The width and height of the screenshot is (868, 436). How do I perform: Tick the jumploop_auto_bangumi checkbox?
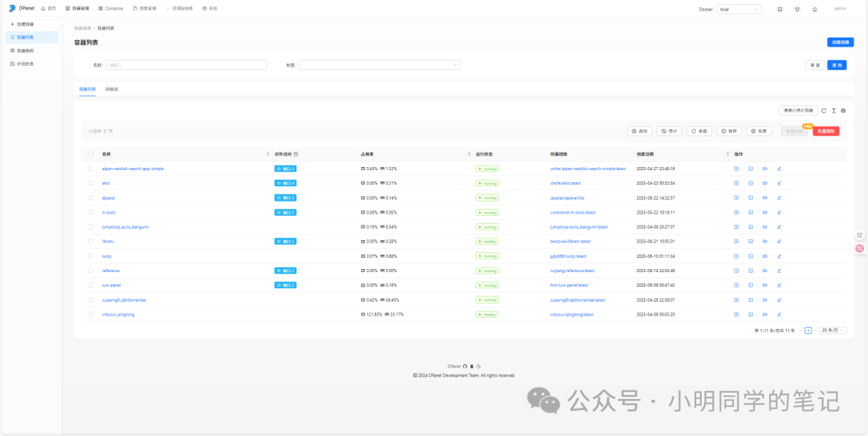pos(91,227)
